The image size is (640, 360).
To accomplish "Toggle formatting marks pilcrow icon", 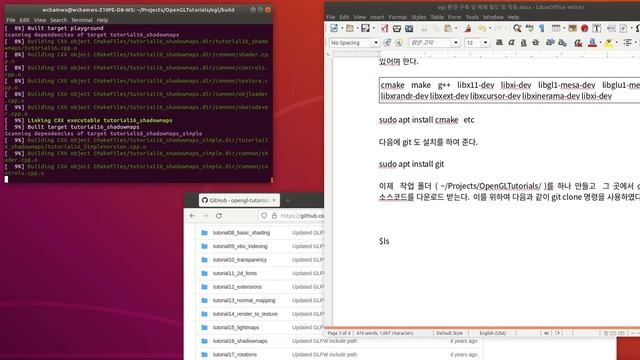I will pos(542,28).
